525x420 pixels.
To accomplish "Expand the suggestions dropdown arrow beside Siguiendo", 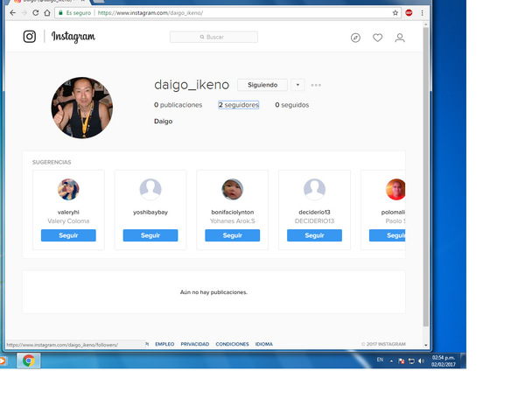I will [x=297, y=85].
